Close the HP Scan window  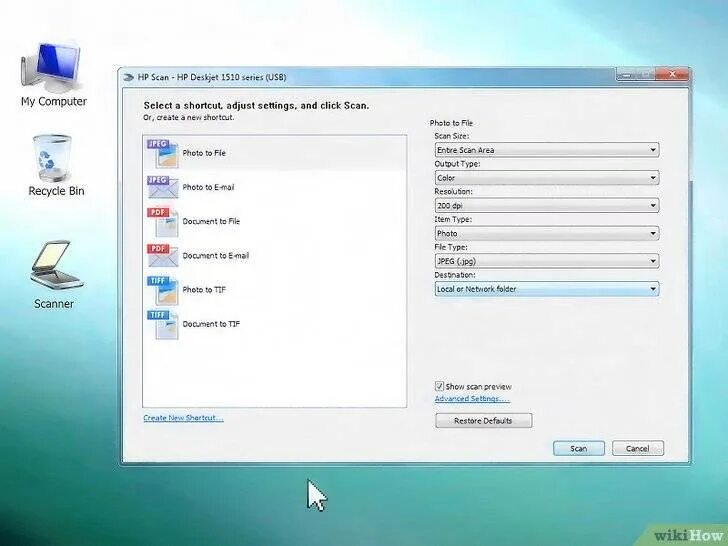tap(672, 74)
